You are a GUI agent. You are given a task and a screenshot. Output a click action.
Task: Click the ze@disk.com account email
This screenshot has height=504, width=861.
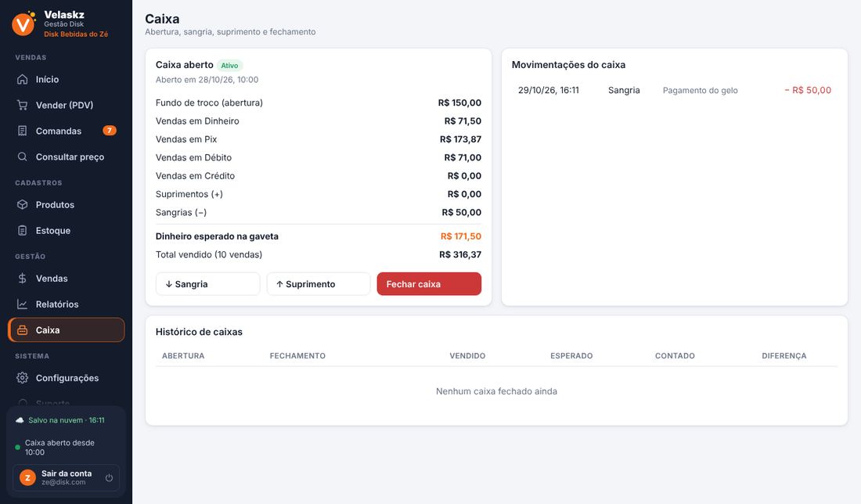point(63,483)
